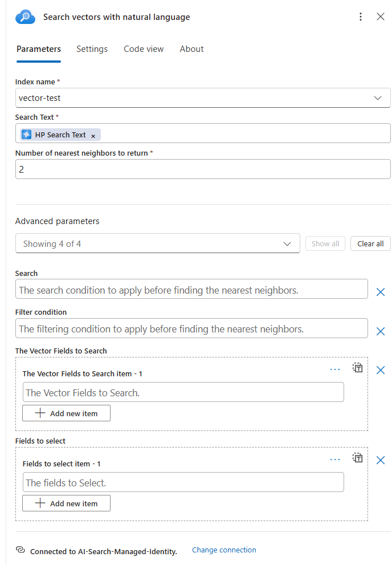Switch Fields to select to text input mode
The height and width of the screenshot is (565, 392).
point(357,458)
